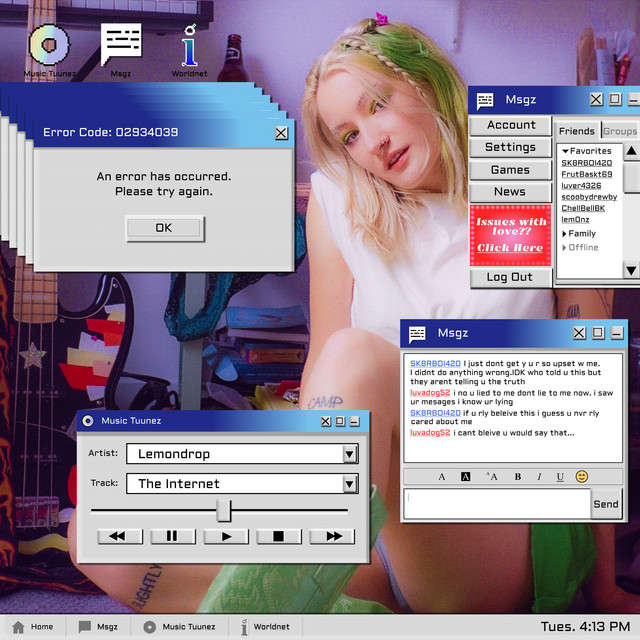The height and width of the screenshot is (640, 640).
Task: Open the Track dropdown showing The Internet
Action: (349, 484)
